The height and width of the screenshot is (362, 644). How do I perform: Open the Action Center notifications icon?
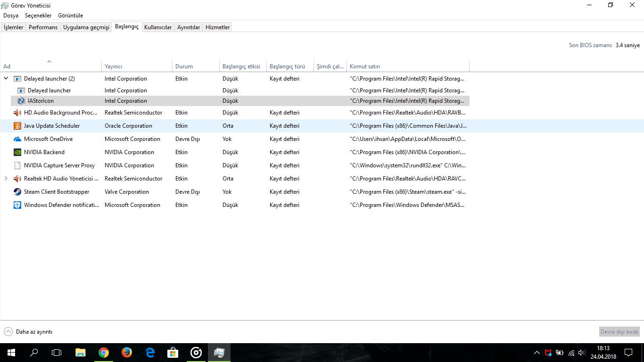click(628, 353)
